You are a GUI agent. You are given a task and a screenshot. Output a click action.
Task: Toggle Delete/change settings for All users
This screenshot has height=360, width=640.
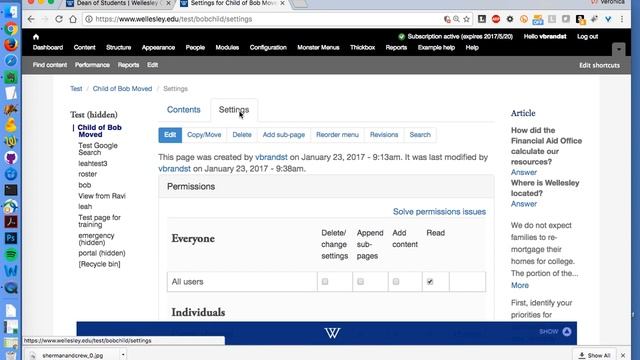(x=325, y=282)
